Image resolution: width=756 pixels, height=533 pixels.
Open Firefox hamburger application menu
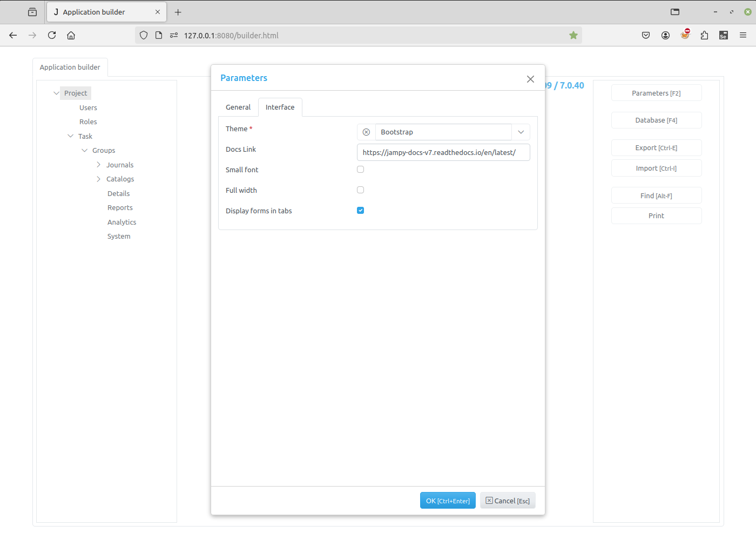(743, 35)
